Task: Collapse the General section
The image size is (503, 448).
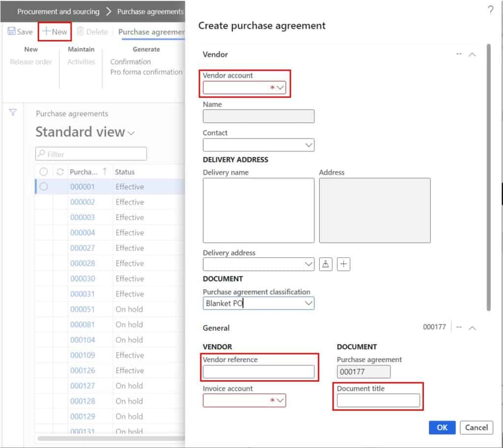Action: pyautogui.click(x=472, y=328)
